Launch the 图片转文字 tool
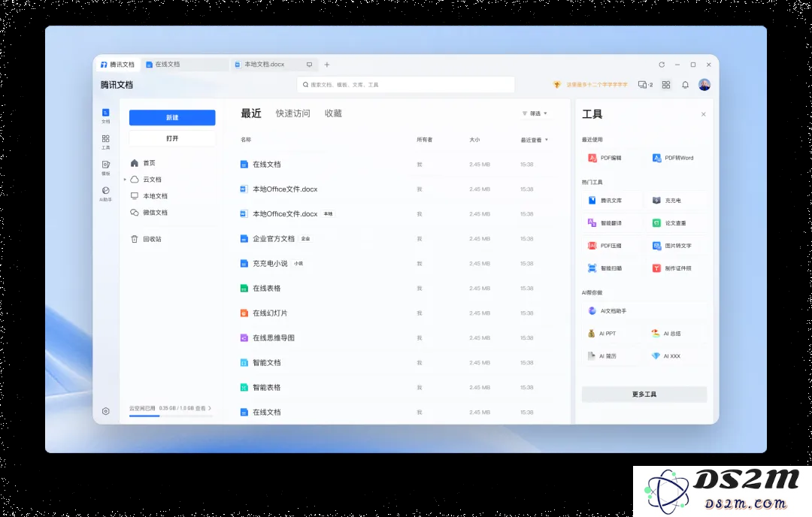The image size is (812, 517). (676, 246)
